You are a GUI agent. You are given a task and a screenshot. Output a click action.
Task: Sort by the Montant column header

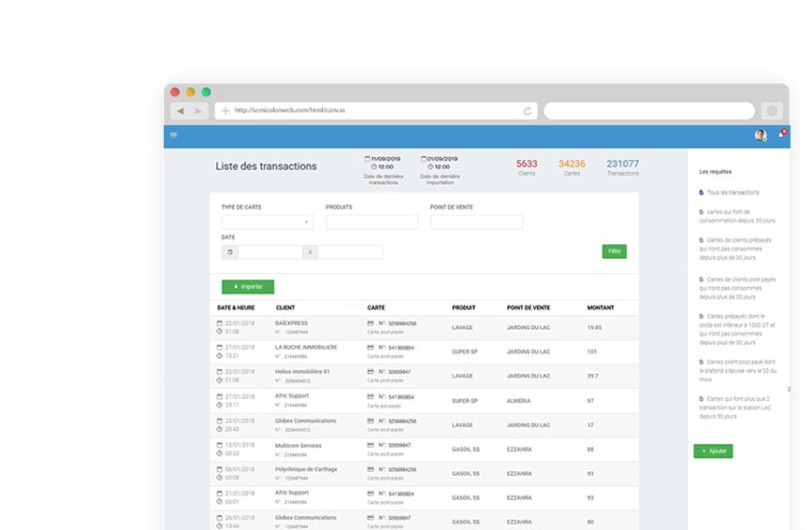(601, 308)
